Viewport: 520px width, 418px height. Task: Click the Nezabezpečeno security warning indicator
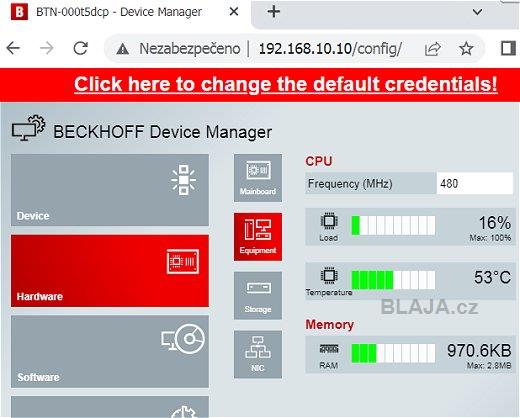pos(178,49)
